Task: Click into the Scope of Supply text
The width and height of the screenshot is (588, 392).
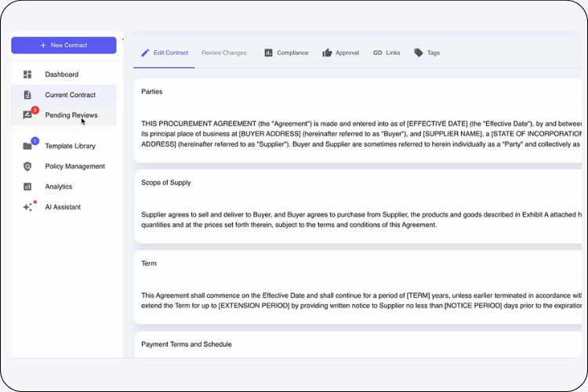Action: 353,220
